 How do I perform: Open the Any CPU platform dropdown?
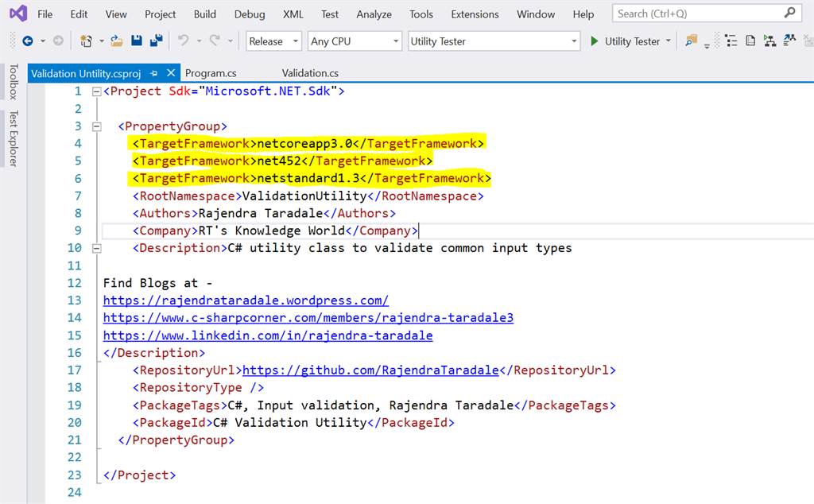(x=354, y=41)
